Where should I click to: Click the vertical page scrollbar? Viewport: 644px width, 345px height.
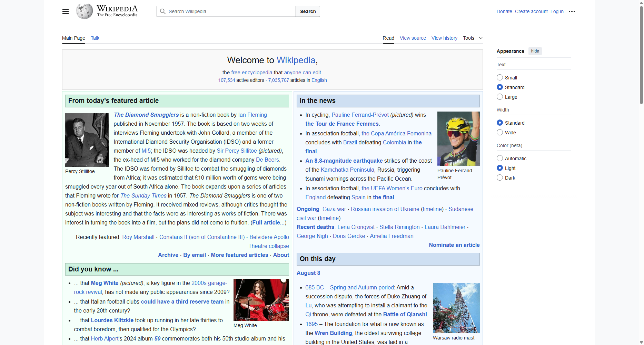tap(641, 55)
